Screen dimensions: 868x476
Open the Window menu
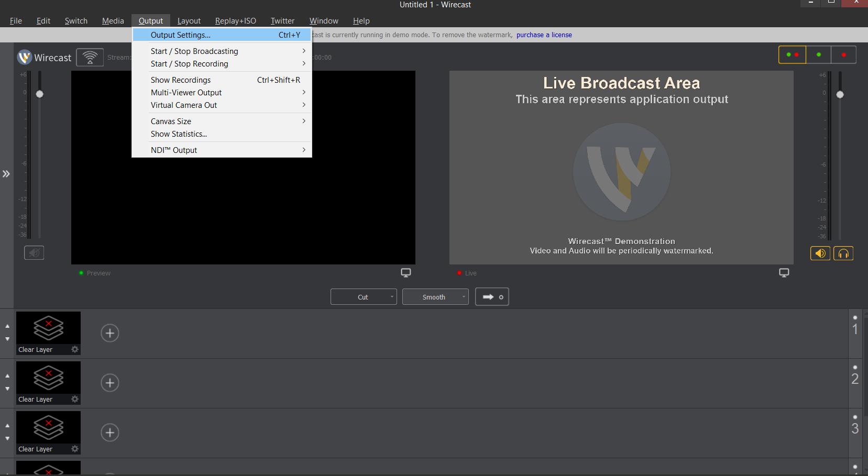[324, 21]
